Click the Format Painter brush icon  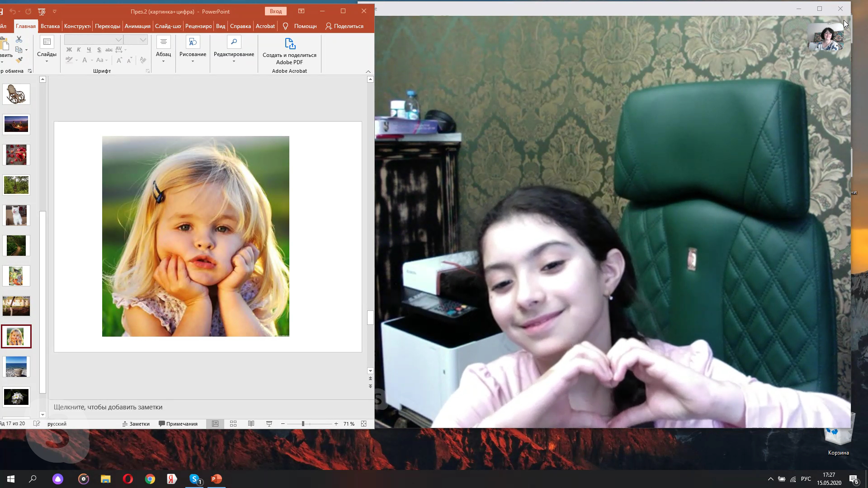point(19,60)
